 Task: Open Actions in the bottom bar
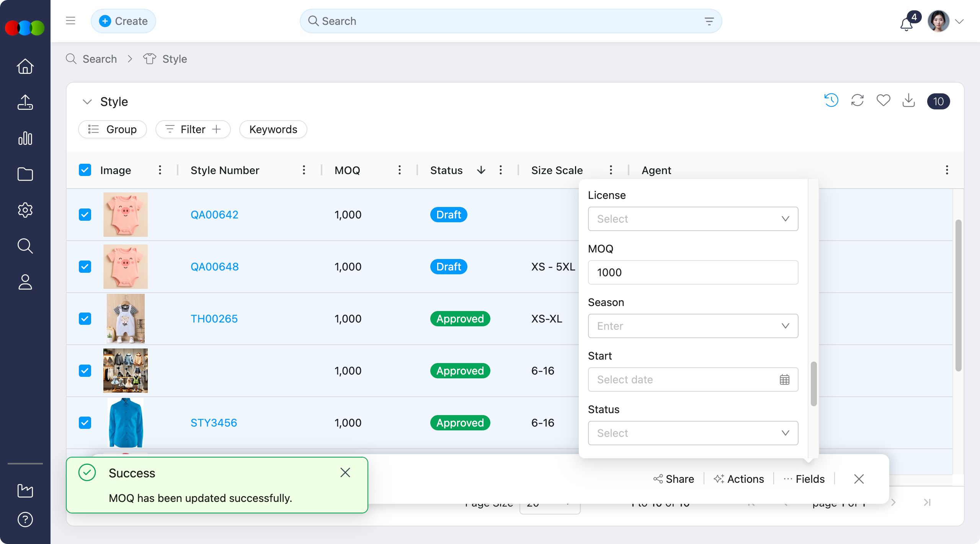pyautogui.click(x=739, y=479)
